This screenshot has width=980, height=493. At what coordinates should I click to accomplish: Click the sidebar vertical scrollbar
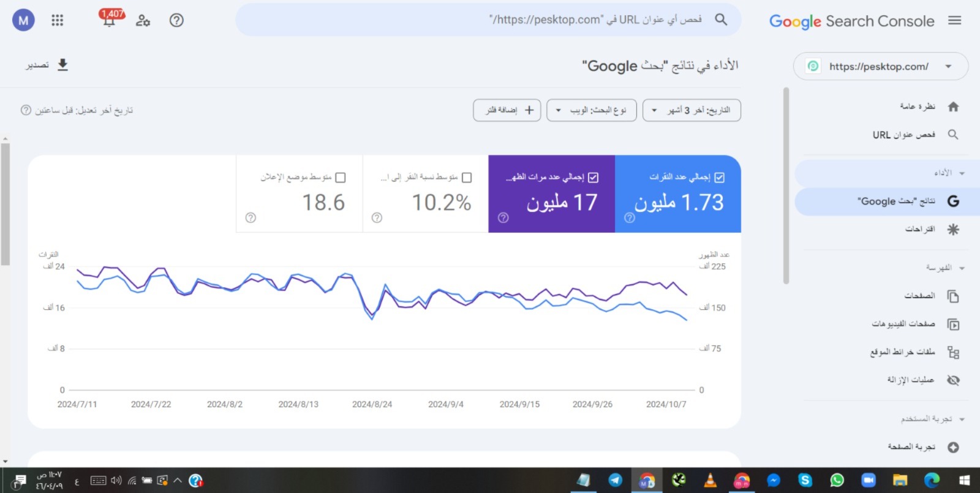(786, 186)
